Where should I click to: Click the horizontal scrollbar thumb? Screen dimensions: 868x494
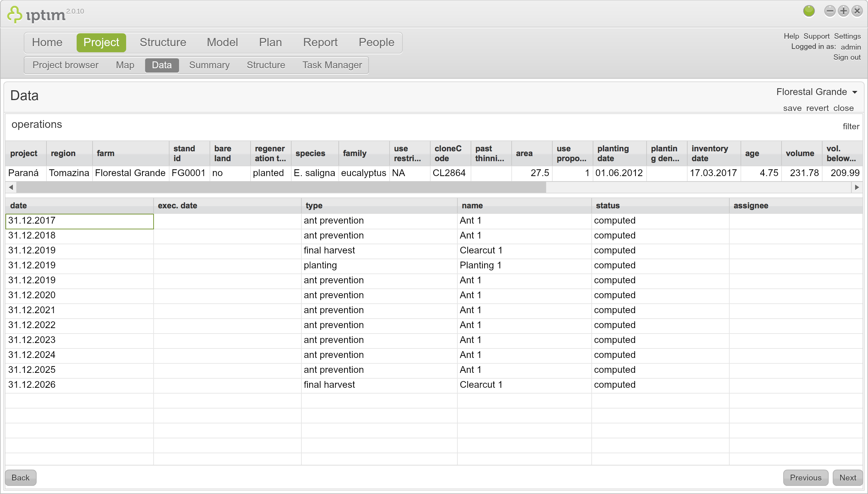[281, 187]
